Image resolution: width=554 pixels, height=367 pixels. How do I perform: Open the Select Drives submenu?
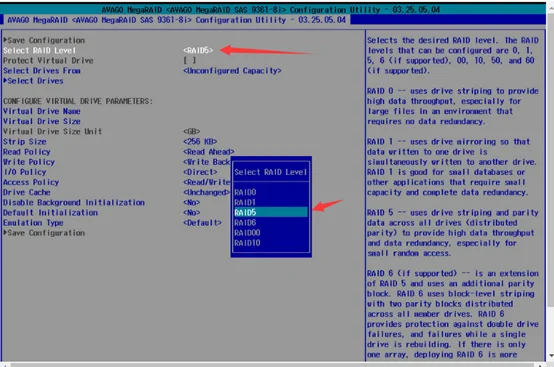[34, 81]
